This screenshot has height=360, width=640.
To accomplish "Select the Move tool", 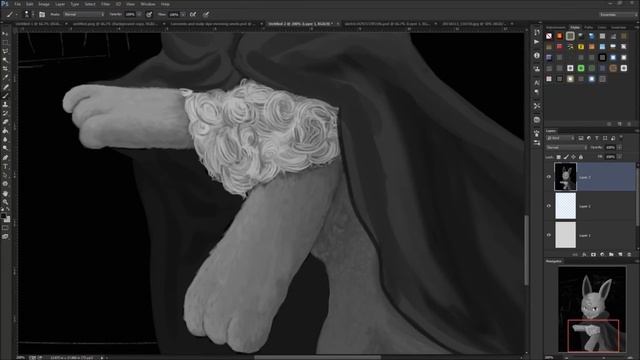I will tap(5, 34).
